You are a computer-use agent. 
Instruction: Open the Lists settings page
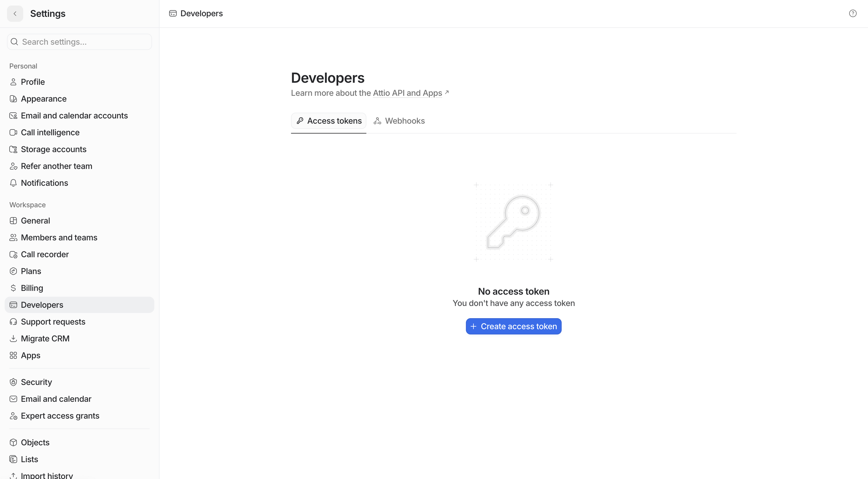coord(29,459)
